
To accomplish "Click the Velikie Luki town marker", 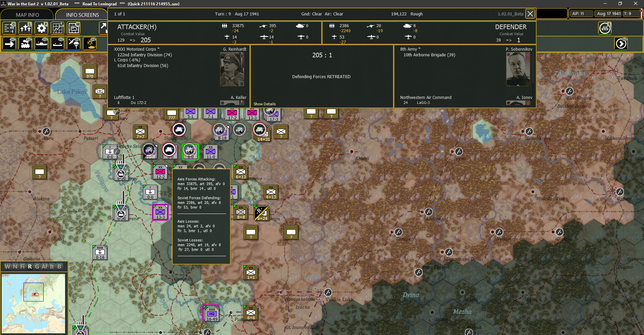I will coord(328,292).
